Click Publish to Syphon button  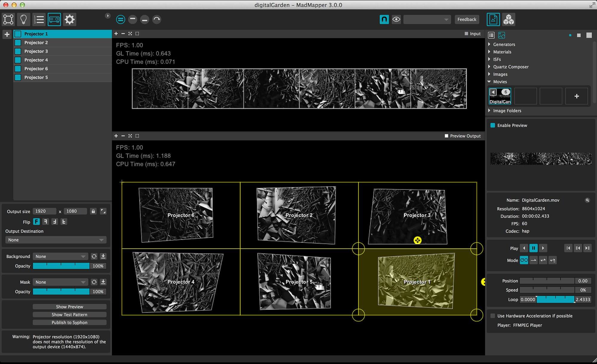pos(70,323)
